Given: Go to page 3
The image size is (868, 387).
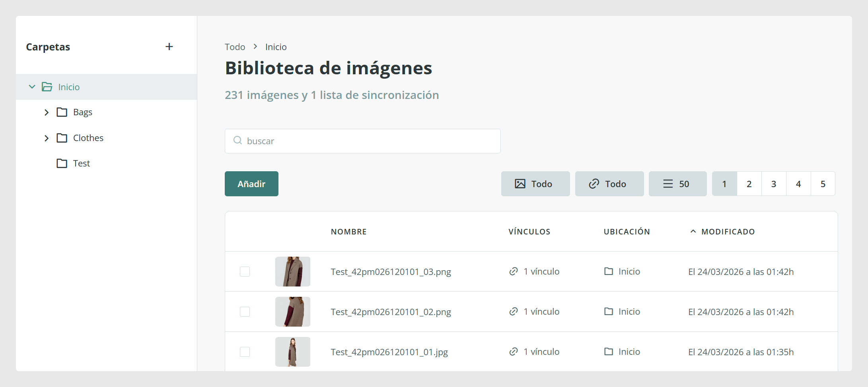Looking at the screenshot, I should [x=774, y=184].
